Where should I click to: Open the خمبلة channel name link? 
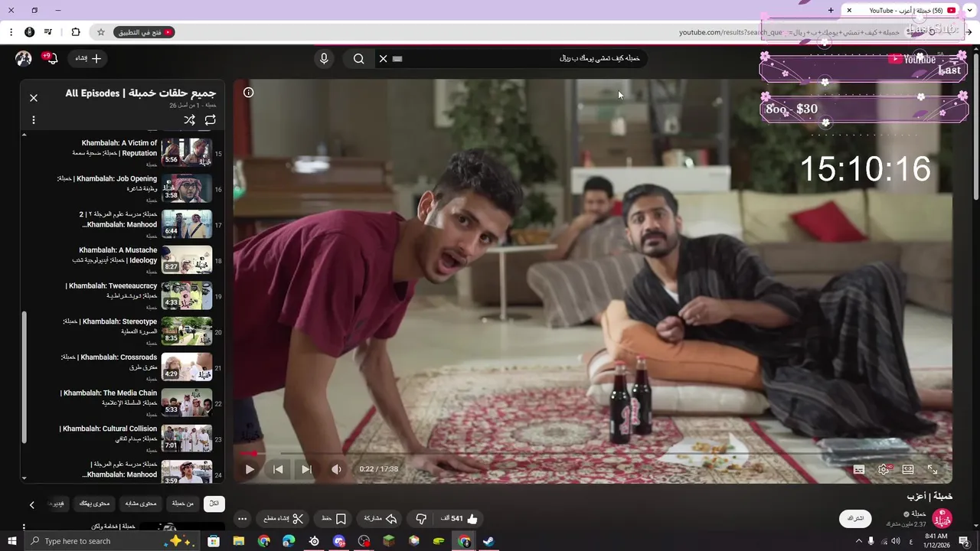(919, 514)
